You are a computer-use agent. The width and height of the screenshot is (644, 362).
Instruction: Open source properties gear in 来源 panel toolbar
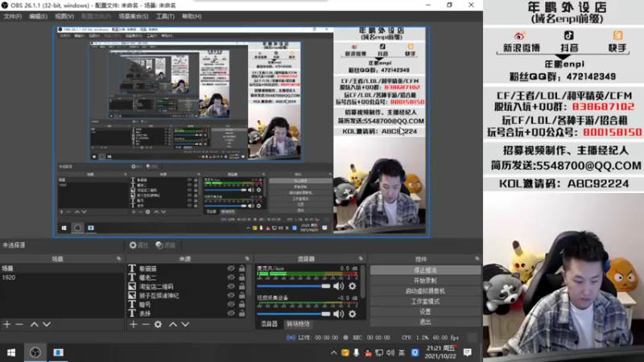pyautogui.click(x=158, y=324)
